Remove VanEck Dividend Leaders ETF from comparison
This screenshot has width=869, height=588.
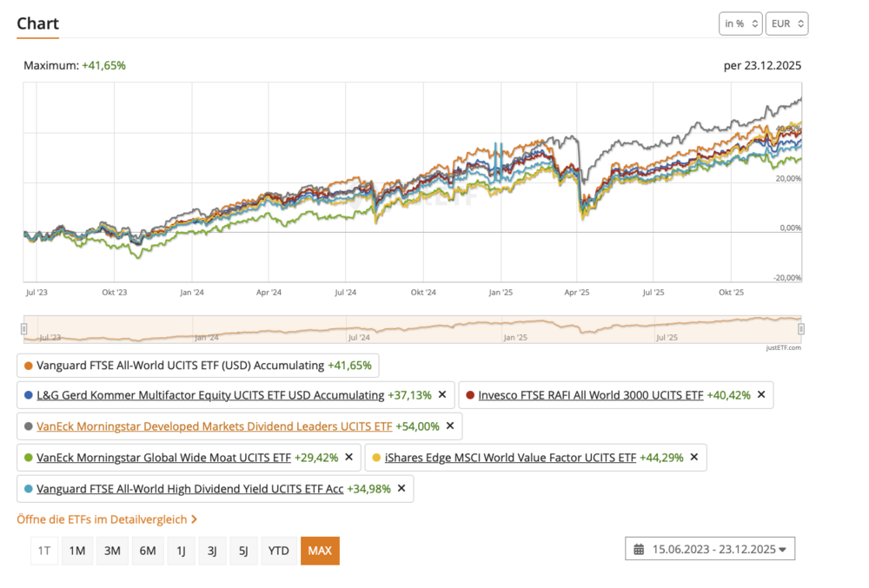[450, 426]
